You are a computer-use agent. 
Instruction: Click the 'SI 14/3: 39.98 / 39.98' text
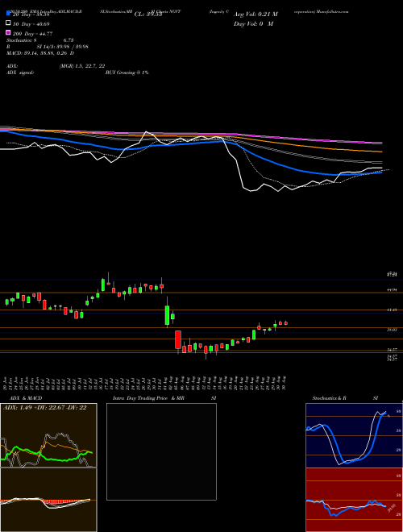click(63, 47)
